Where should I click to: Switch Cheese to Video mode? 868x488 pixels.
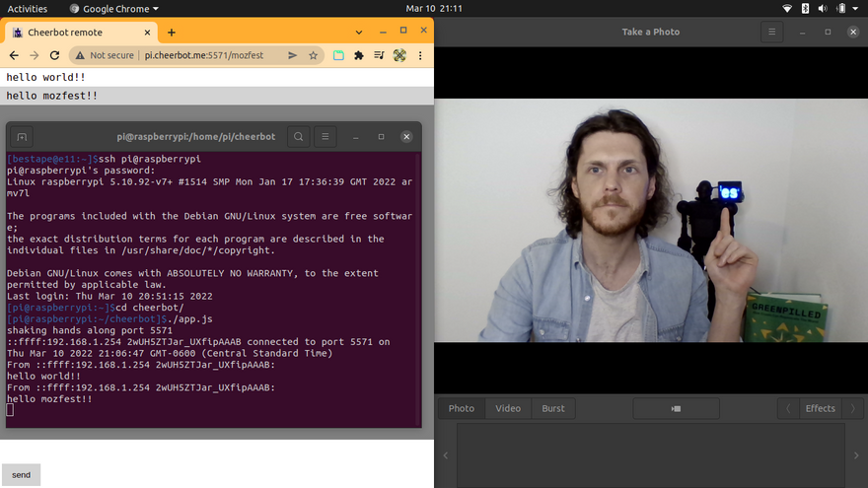click(507, 408)
